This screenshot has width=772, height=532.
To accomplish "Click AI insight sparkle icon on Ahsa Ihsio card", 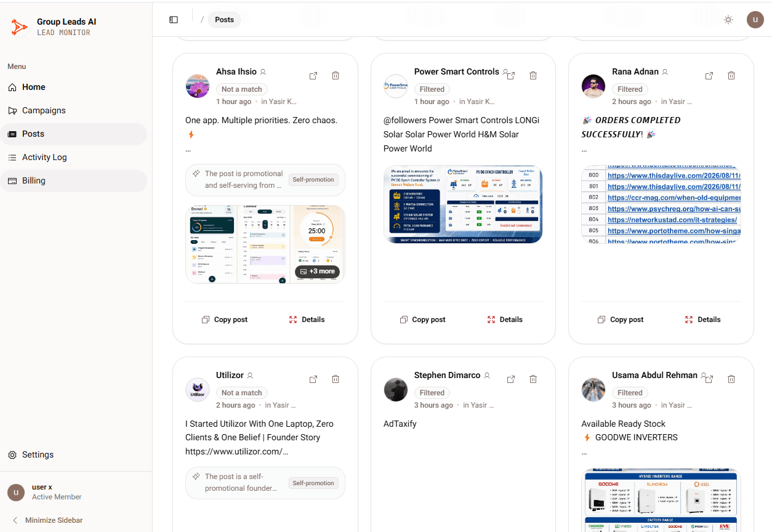I will click(196, 174).
